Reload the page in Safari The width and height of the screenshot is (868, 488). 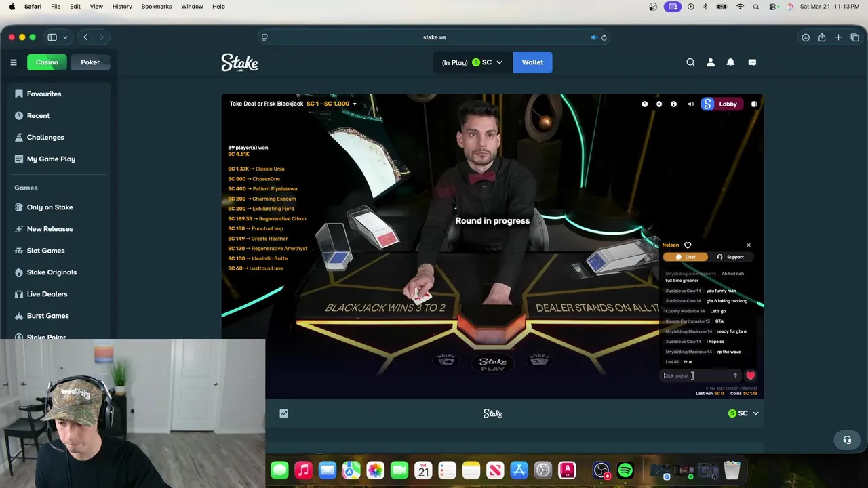click(x=604, y=37)
